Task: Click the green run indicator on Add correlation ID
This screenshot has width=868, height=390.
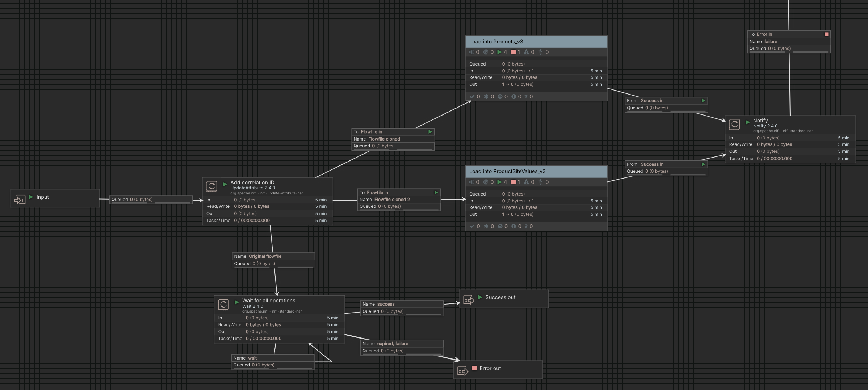Action: [x=225, y=184]
